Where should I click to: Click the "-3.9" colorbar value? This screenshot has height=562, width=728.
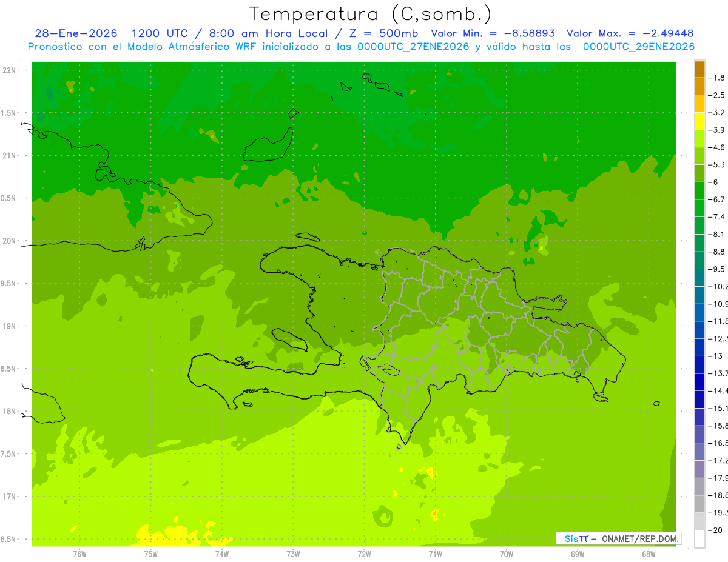pyautogui.click(x=717, y=130)
